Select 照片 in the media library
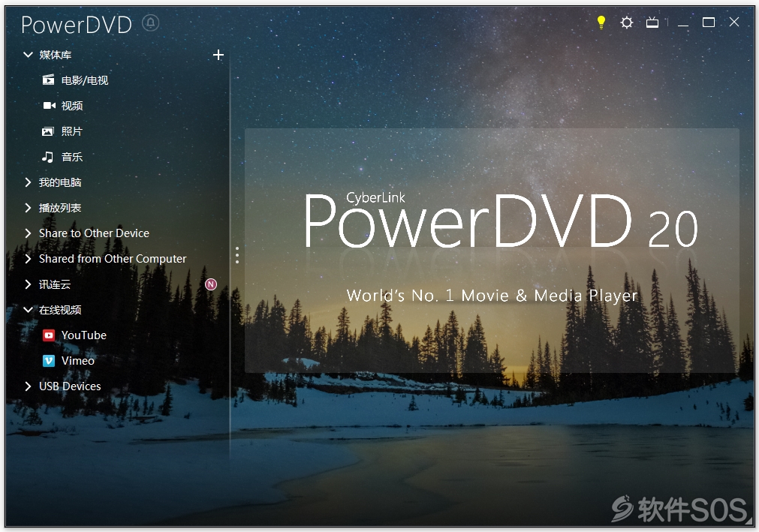The height and width of the screenshot is (532, 759). coord(72,131)
